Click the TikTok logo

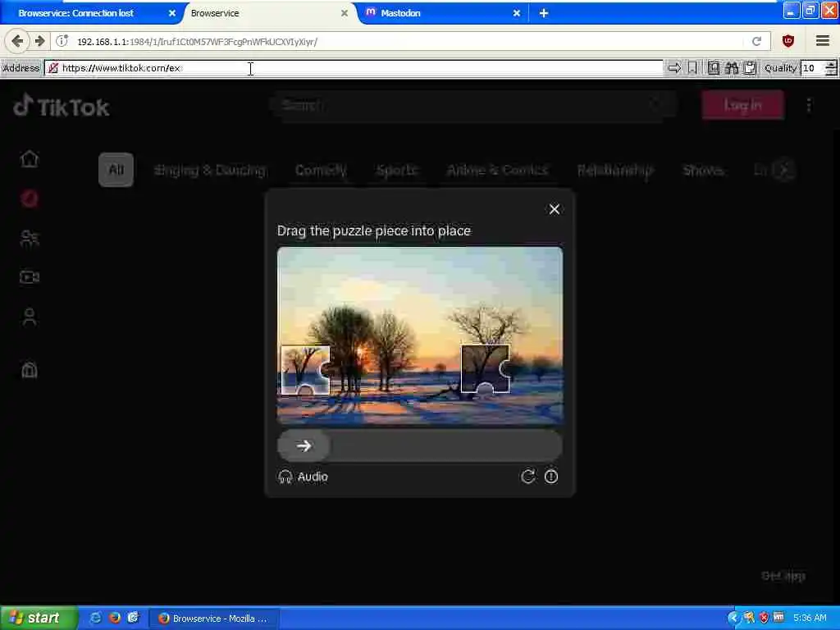point(62,106)
